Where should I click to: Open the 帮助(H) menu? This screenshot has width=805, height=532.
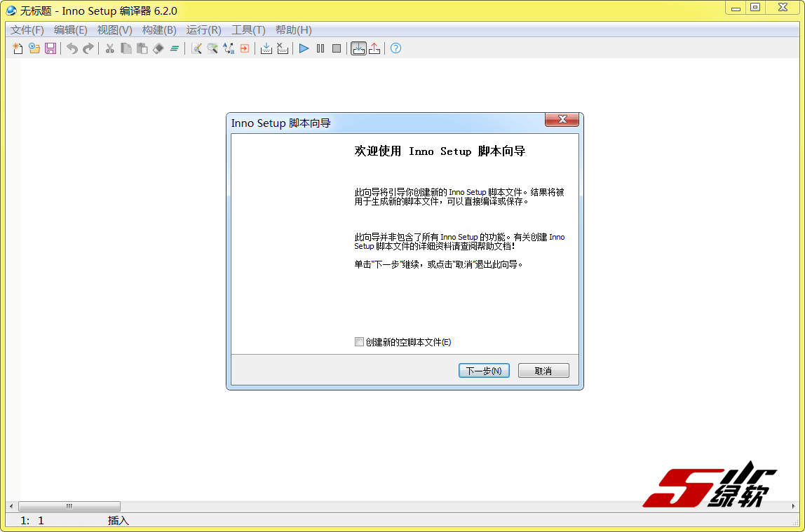coord(293,30)
